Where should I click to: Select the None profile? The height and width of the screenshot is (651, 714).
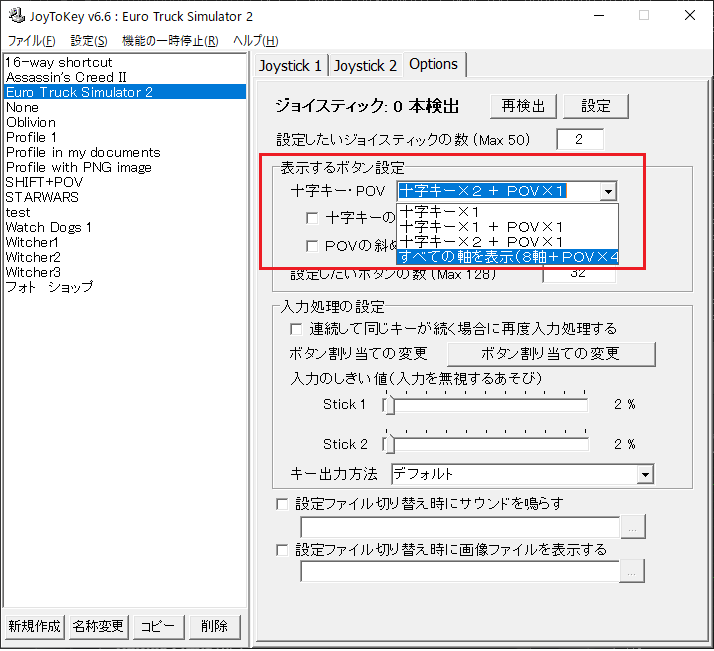125,107
